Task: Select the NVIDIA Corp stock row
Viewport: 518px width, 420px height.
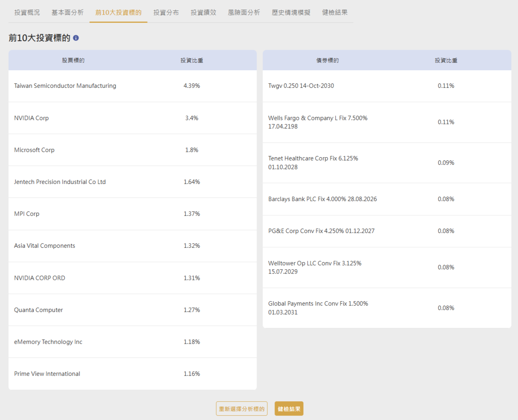Action: (132, 118)
